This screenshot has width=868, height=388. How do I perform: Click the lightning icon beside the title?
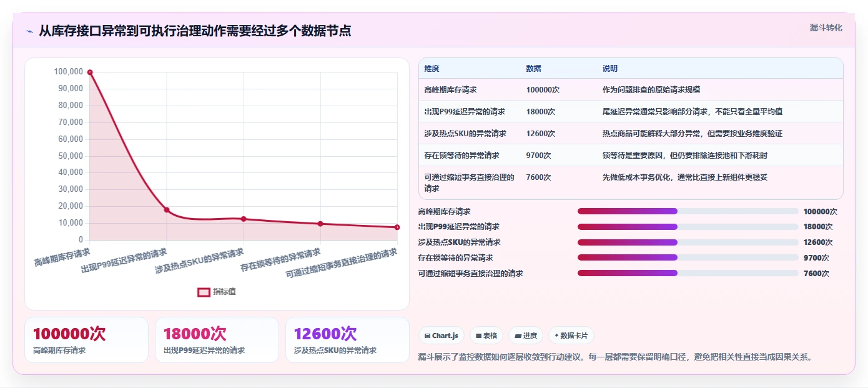[29, 31]
